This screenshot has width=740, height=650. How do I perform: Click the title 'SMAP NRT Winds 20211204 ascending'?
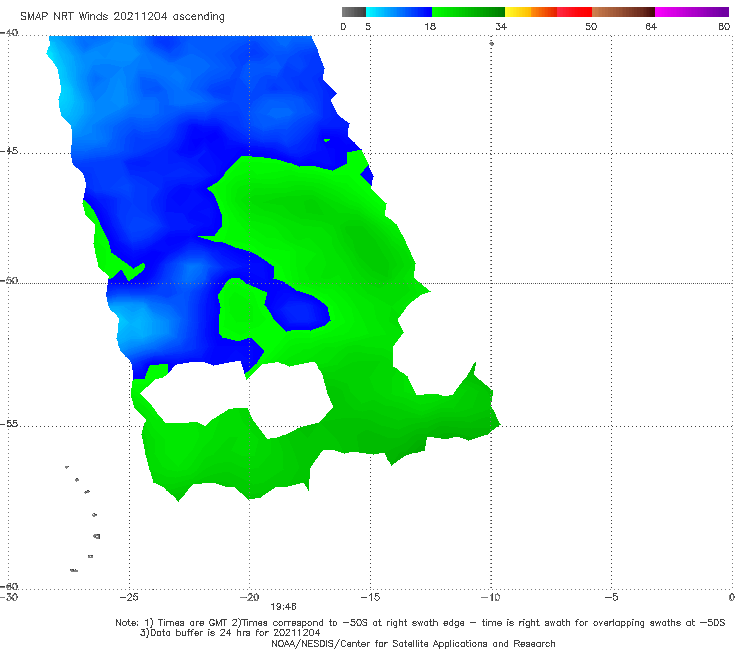pos(122,17)
